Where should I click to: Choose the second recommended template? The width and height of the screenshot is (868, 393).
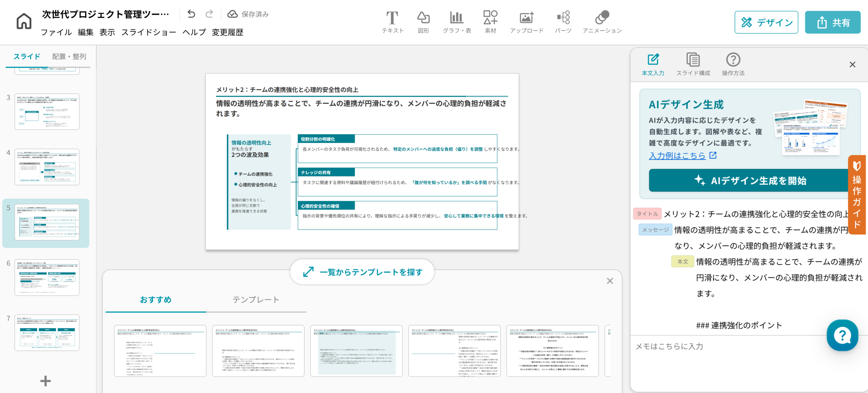258,351
